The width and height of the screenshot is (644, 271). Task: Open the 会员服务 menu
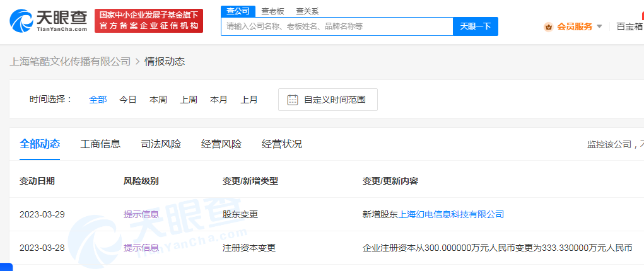coord(575,26)
